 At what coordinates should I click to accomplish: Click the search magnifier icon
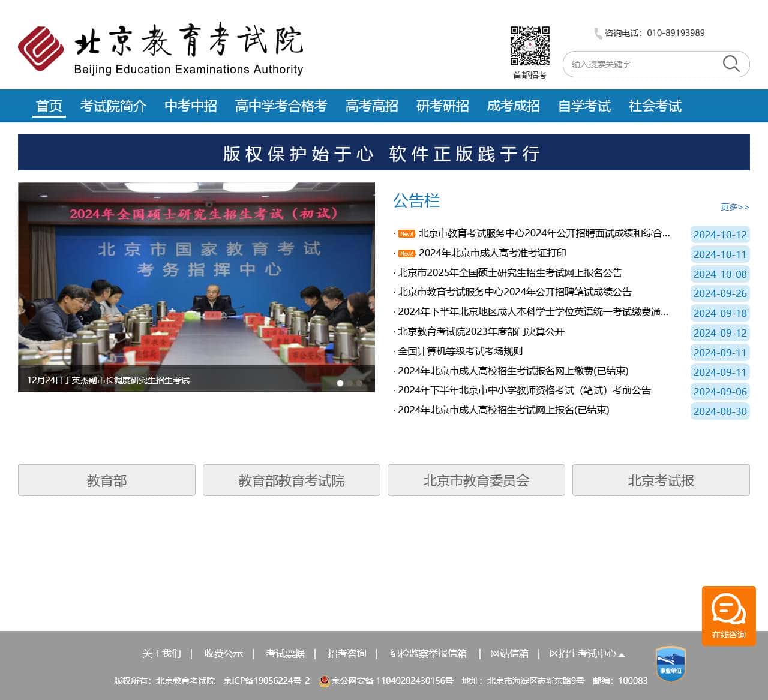tap(731, 64)
